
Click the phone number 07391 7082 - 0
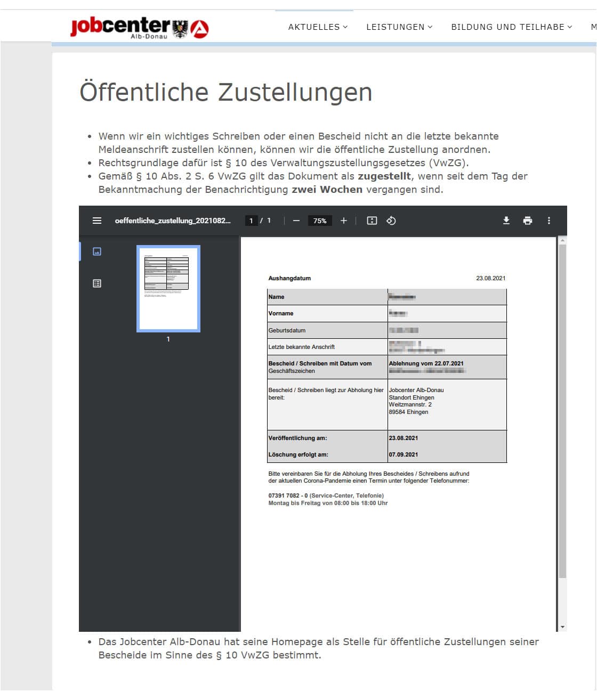(x=288, y=495)
